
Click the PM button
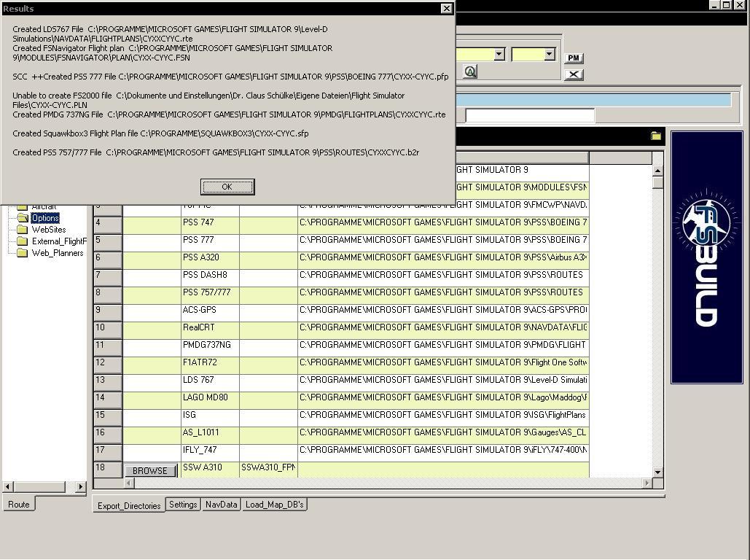pyautogui.click(x=574, y=58)
